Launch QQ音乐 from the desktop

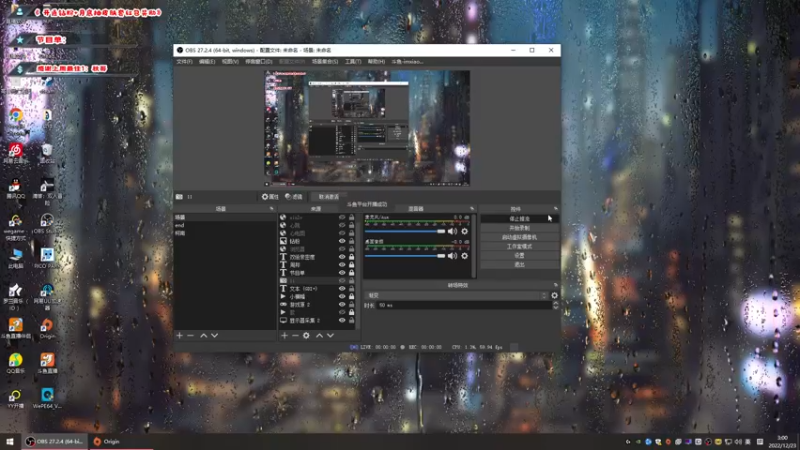pos(16,364)
